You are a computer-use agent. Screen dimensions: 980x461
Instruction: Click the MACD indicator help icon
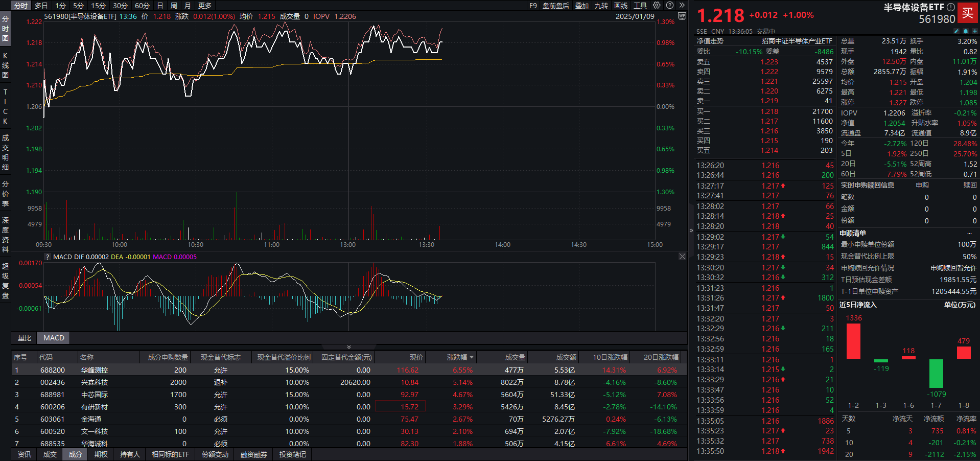[x=48, y=257]
